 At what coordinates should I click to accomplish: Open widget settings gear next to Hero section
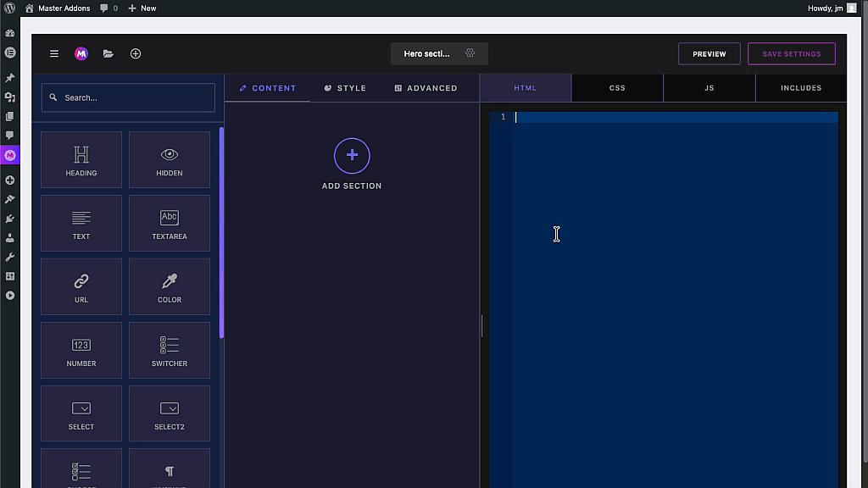point(470,53)
